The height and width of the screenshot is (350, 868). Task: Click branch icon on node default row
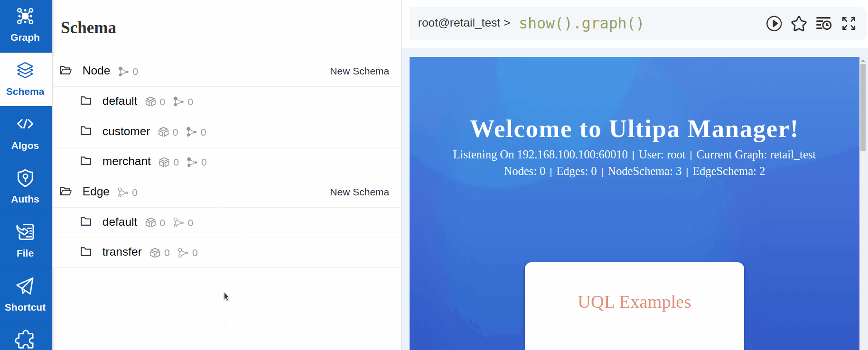178,101
